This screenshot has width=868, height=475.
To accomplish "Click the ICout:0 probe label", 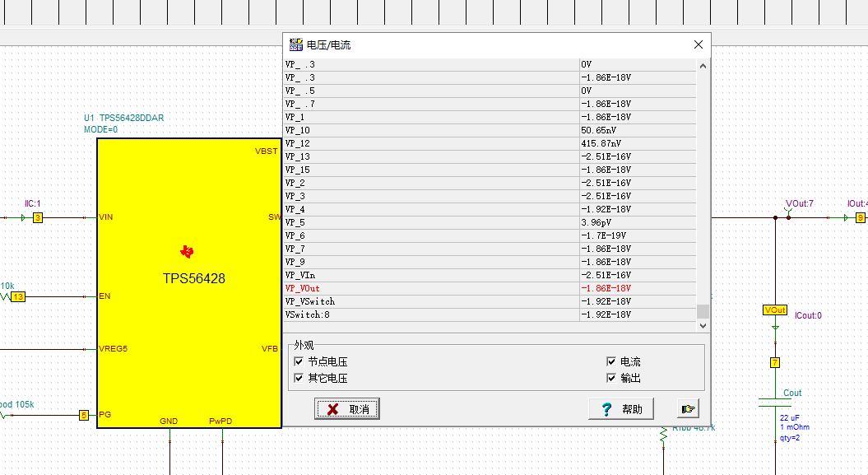I will (808, 315).
